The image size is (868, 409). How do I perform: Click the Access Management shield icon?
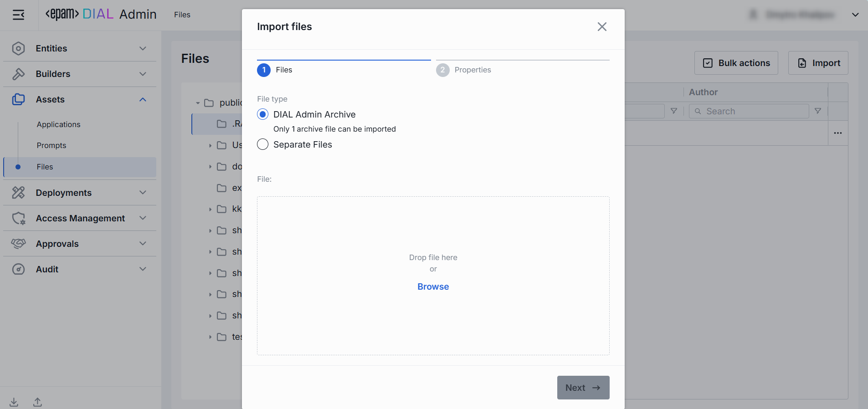pyautogui.click(x=18, y=218)
